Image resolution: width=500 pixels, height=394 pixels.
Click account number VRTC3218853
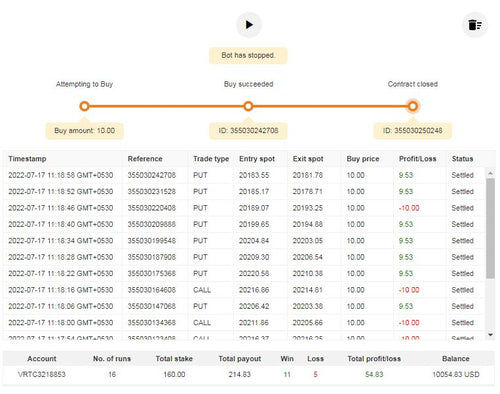(x=42, y=374)
